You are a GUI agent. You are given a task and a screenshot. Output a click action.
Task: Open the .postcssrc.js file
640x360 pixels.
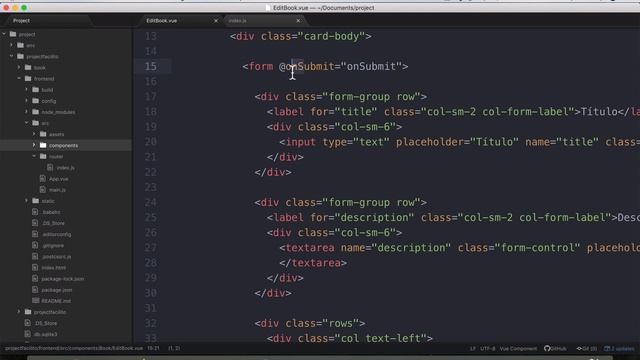(56, 256)
